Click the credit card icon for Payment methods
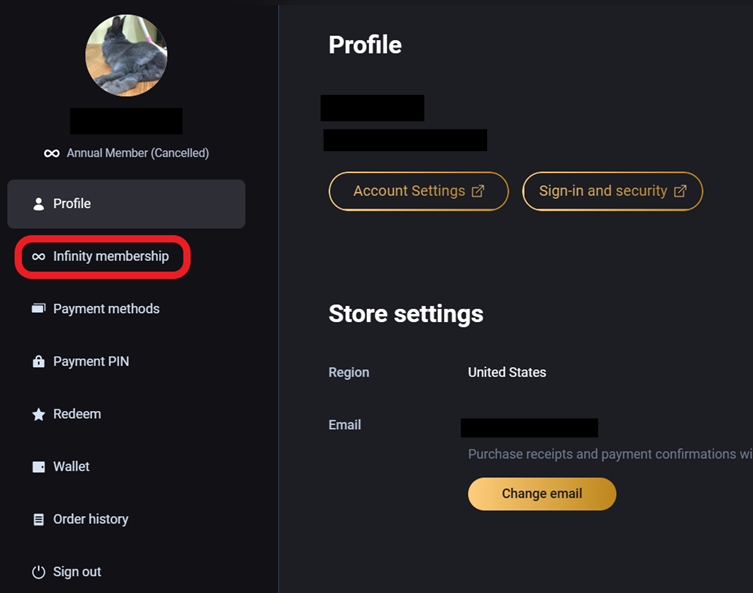This screenshot has width=753, height=593. coord(39,309)
